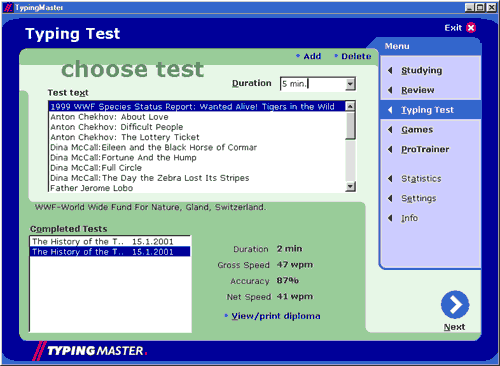500x366 pixels.
Task: Click the Exit text label
Action: (453, 28)
